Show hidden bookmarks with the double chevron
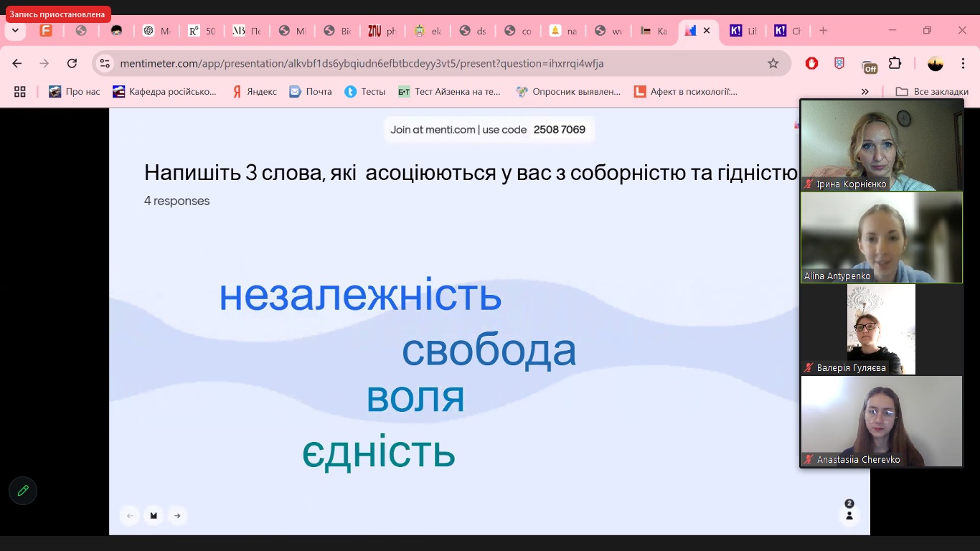 864,91
